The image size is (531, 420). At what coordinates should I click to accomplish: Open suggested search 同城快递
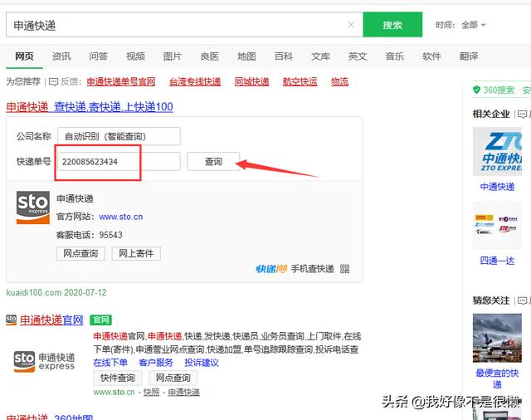pyautogui.click(x=252, y=81)
